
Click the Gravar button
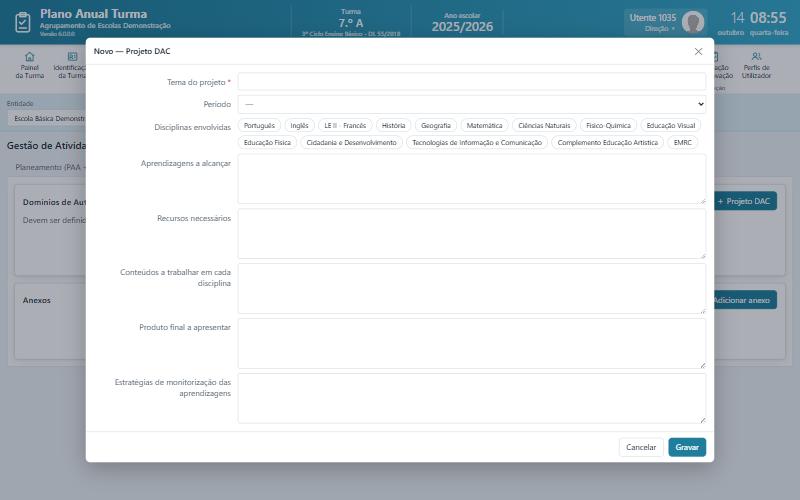pos(687,447)
